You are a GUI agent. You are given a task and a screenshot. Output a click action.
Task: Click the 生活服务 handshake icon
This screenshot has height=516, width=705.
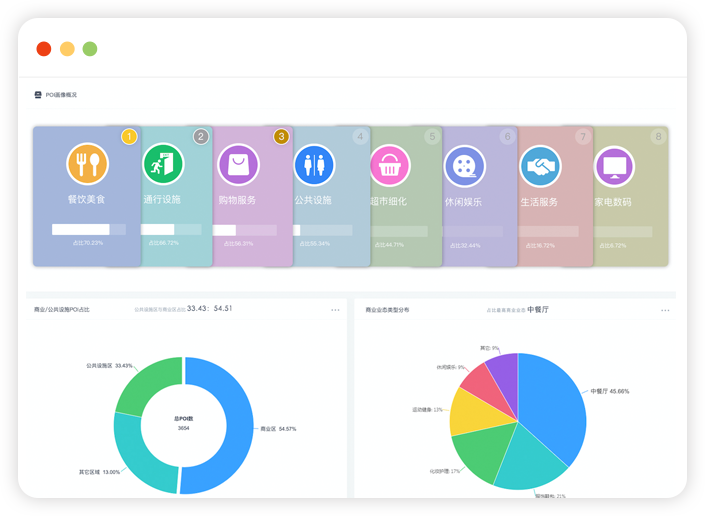tap(539, 166)
